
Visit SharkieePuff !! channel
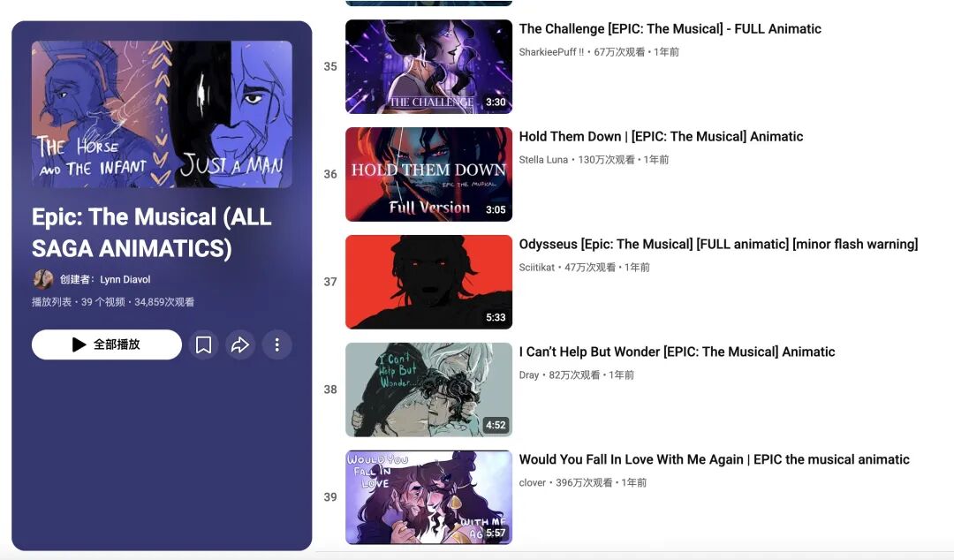coord(551,52)
